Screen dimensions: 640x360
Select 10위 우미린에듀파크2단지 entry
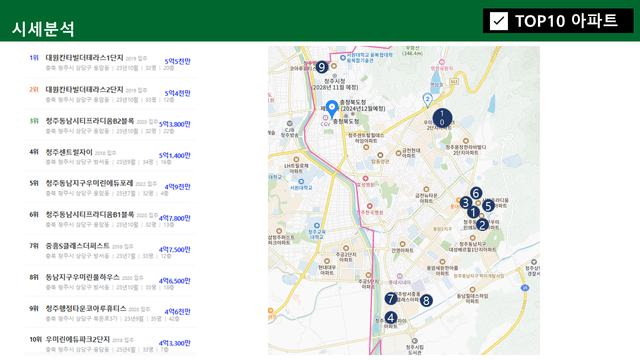tap(110, 344)
